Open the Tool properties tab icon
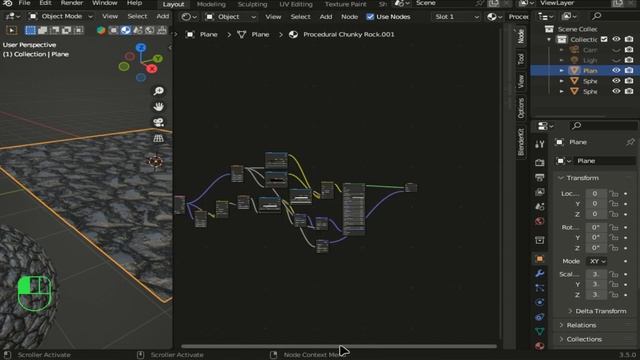The image size is (640, 360). (x=540, y=144)
